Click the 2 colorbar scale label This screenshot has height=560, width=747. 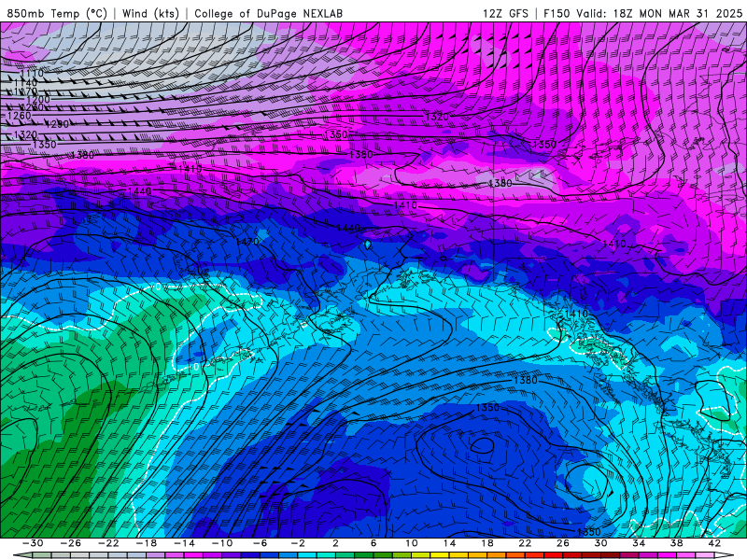click(x=335, y=543)
